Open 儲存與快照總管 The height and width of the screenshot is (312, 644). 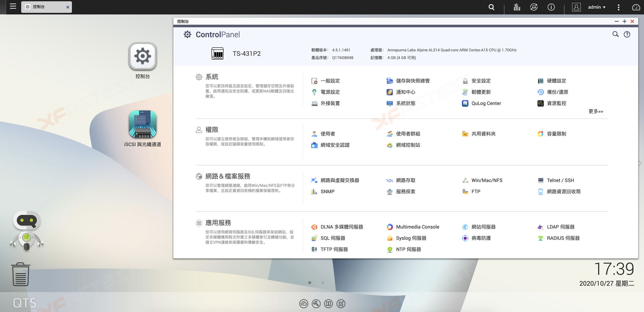pyautogui.click(x=408, y=81)
